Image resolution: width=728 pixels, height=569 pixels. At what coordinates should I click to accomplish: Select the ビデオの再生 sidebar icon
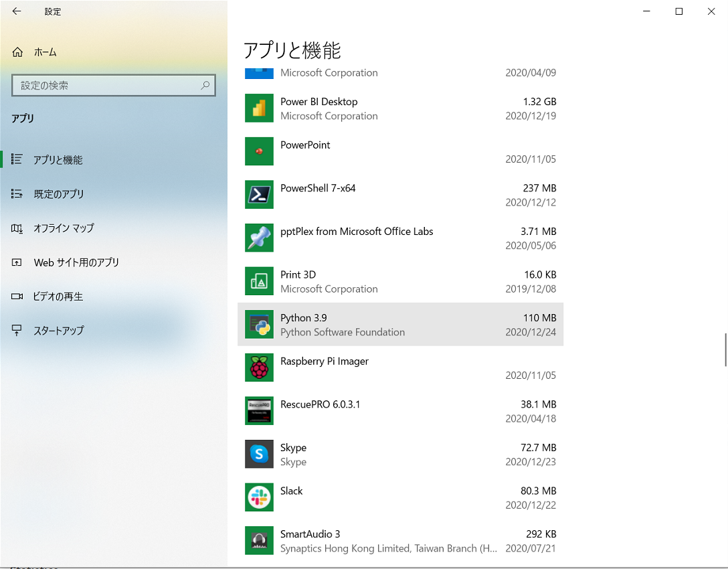tap(17, 297)
